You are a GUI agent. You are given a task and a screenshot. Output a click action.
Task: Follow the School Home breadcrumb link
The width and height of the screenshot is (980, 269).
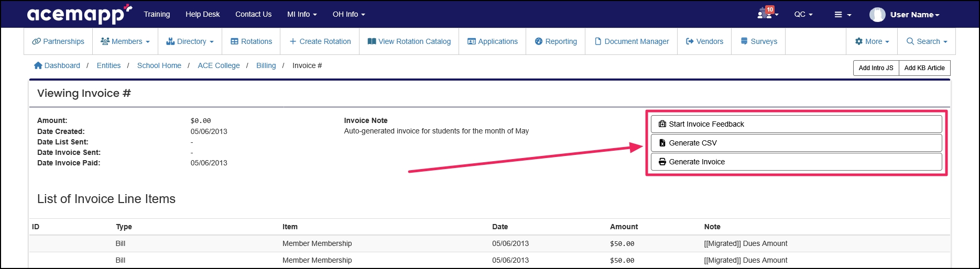tap(159, 65)
